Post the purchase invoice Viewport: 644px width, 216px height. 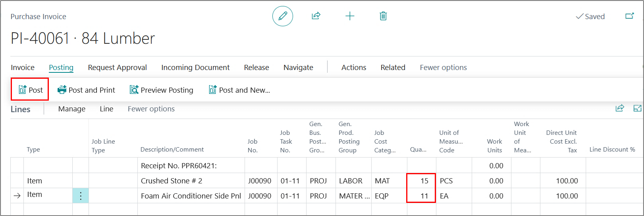point(31,90)
